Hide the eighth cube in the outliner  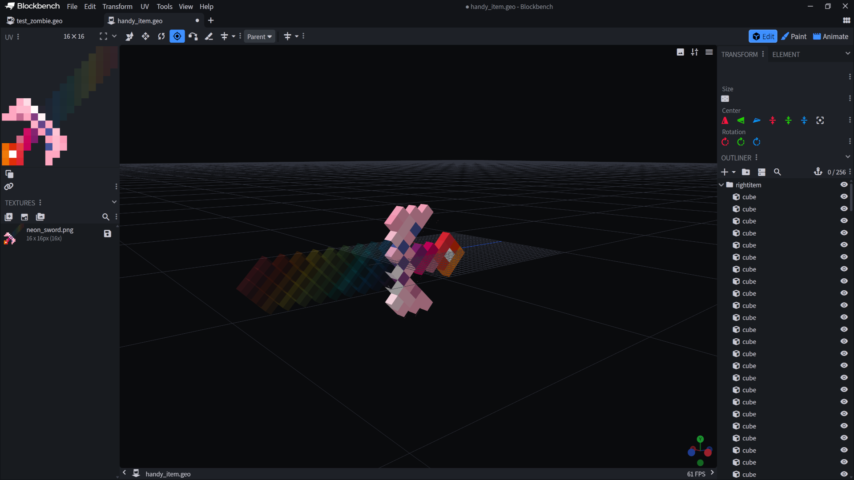point(844,282)
